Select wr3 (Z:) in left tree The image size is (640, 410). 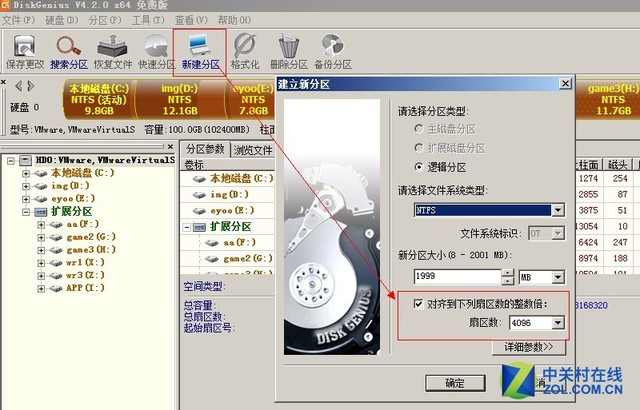[85, 275]
